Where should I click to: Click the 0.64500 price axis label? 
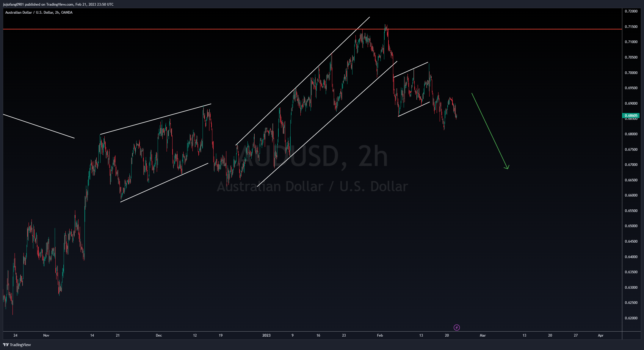pos(631,241)
